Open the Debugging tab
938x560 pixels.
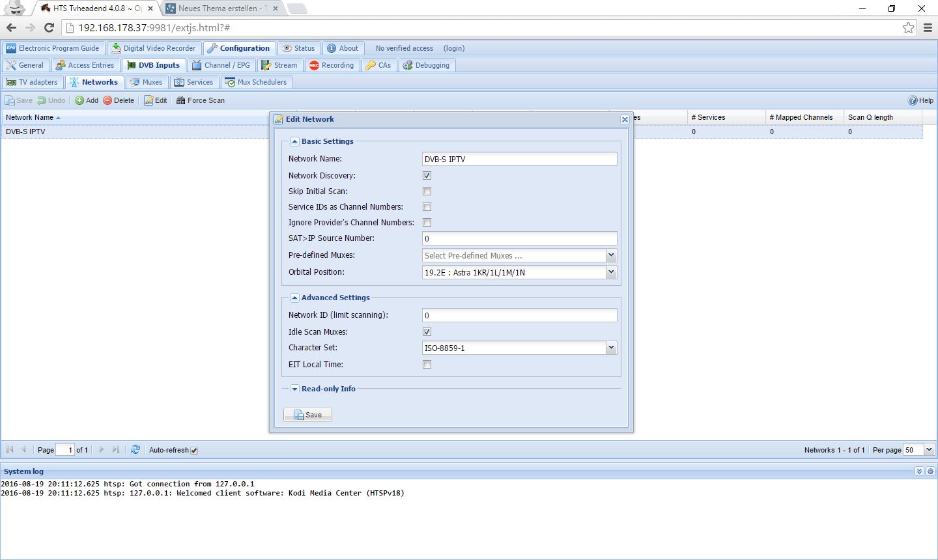click(x=427, y=65)
